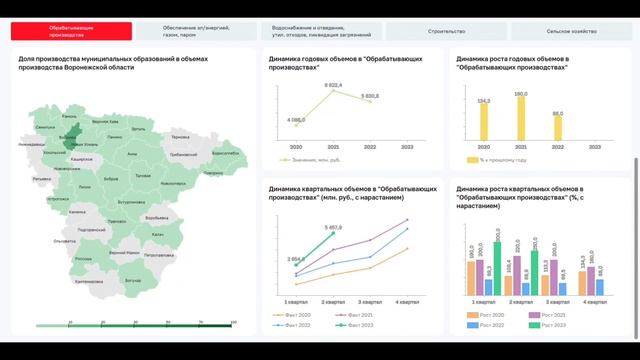This screenshot has height=360, width=640.
Task: Select the Эртиль district on the map
Action: coord(138,129)
